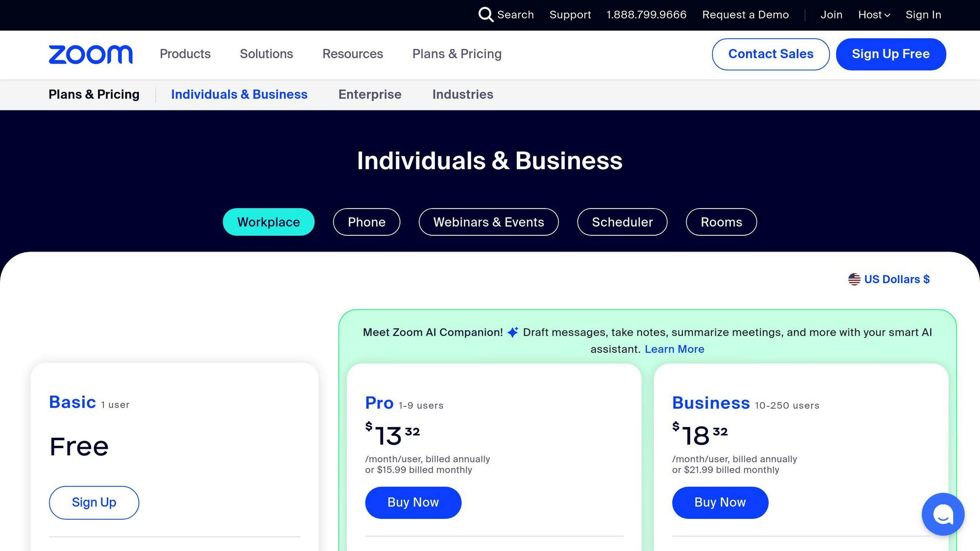The width and height of the screenshot is (980, 551).
Task: Click the Search magnifying glass icon
Action: (485, 15)
